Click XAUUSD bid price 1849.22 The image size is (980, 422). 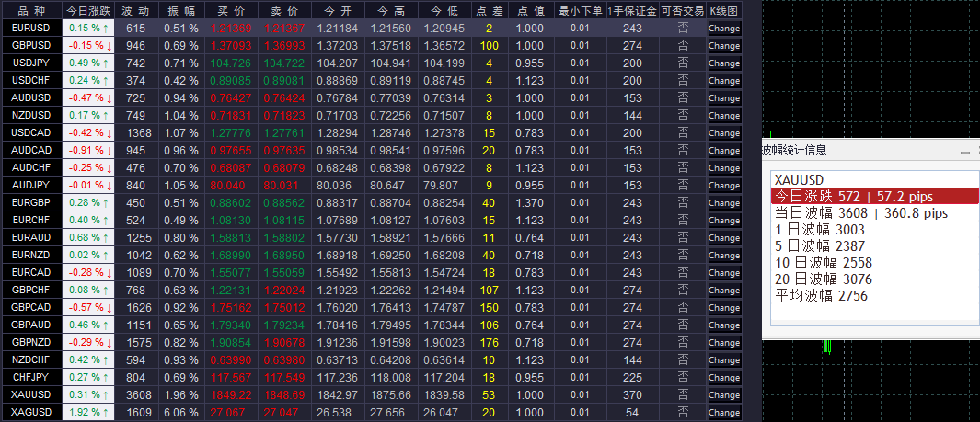pos(231,395)
